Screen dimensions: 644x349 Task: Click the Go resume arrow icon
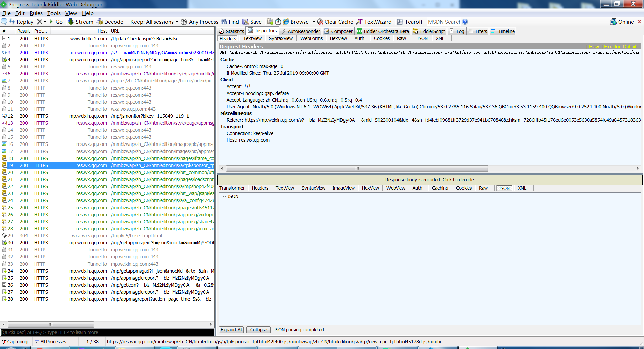click(x=51, y=22)
